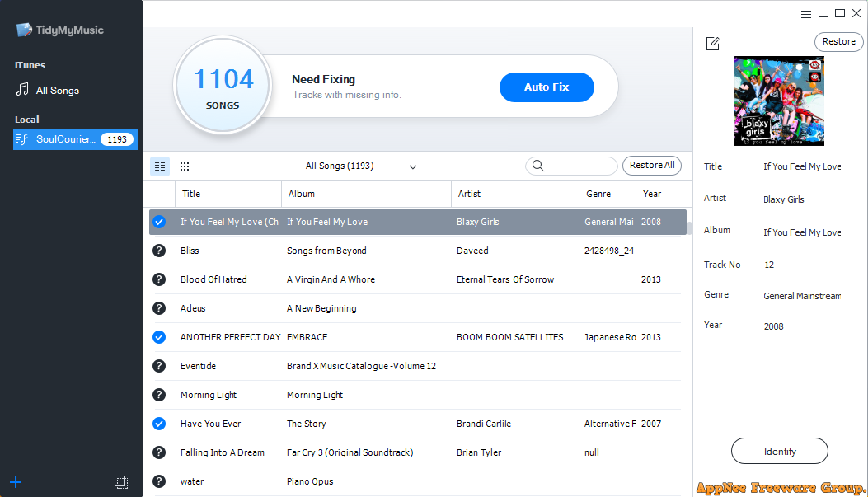Click question mark status for Blood Of Hatred
The height and width of the screenshot is (497, 868).
pos(159,279)
